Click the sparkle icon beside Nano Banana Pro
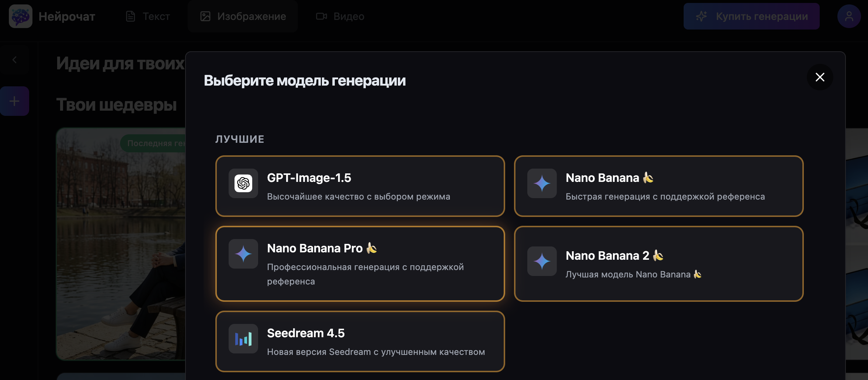The image size is (868, 380). point(243,254)
